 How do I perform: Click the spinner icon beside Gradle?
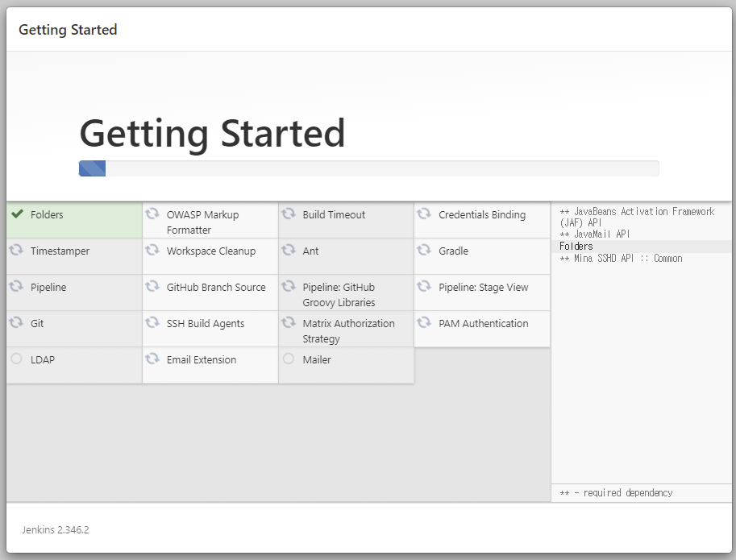[x=424, y=250]
